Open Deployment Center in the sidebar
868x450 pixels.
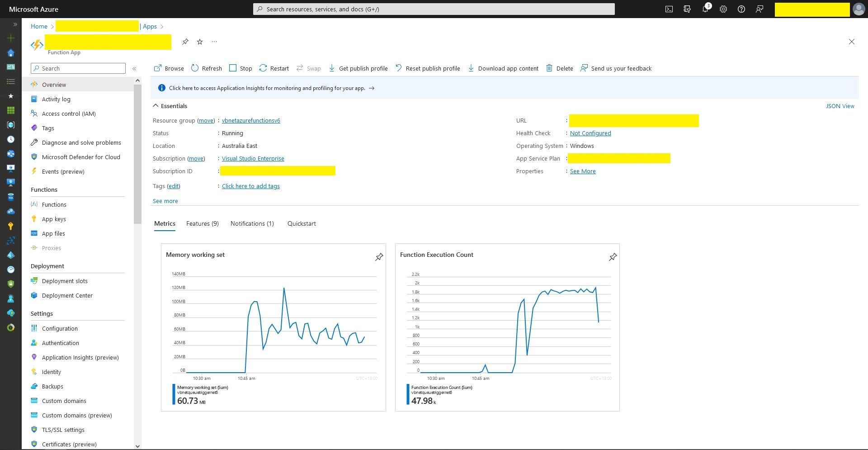(67, 295)
